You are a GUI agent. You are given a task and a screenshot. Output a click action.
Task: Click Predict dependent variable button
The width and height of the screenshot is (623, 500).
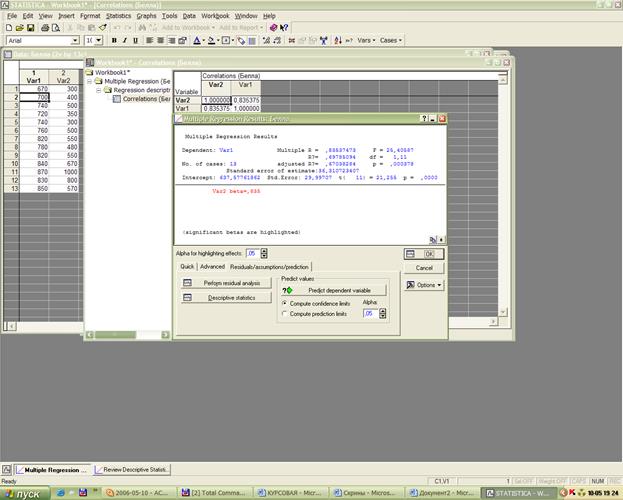(333, 291)
